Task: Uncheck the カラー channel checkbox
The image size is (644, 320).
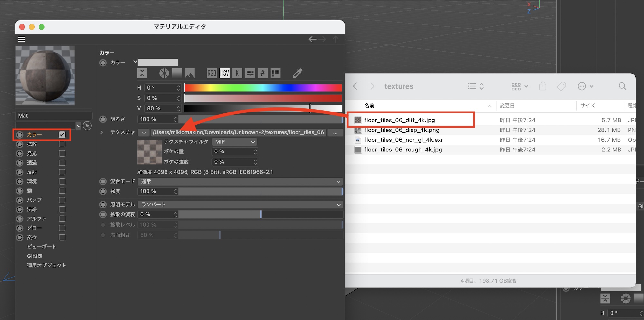Action: 62,135
